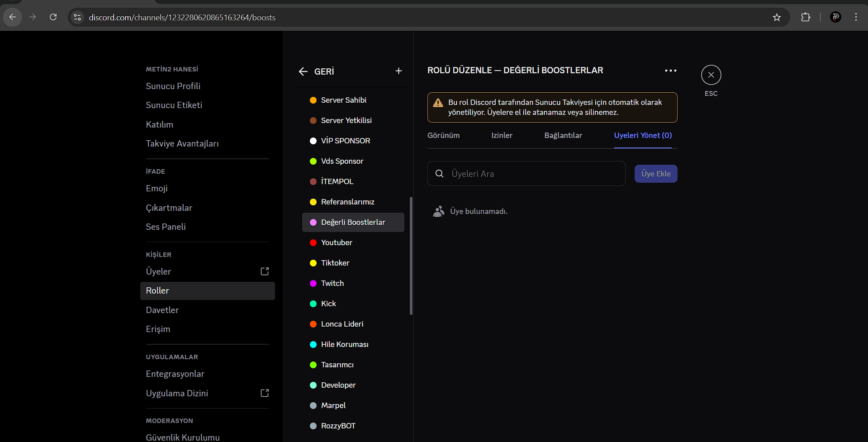Close settings with the ESC X button
Screen dimensions: 868x442
[711, 75]
